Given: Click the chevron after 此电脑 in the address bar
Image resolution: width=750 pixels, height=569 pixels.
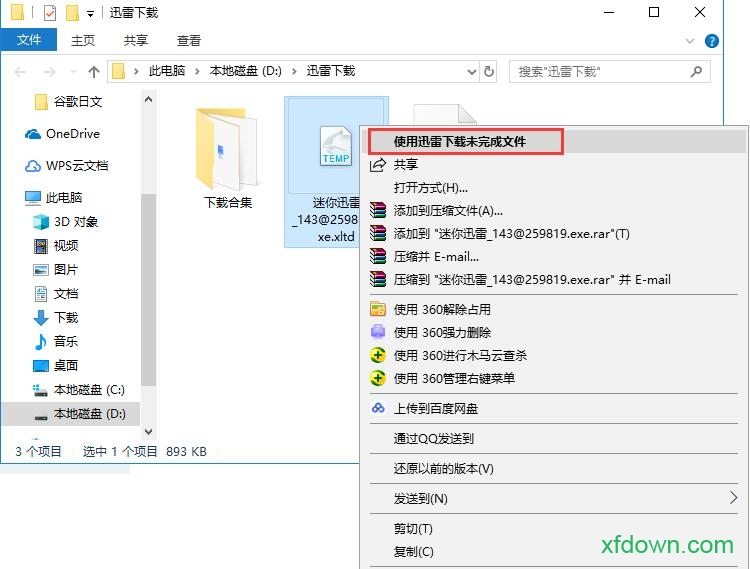Looking at the screenshot, I should point(197,72).
